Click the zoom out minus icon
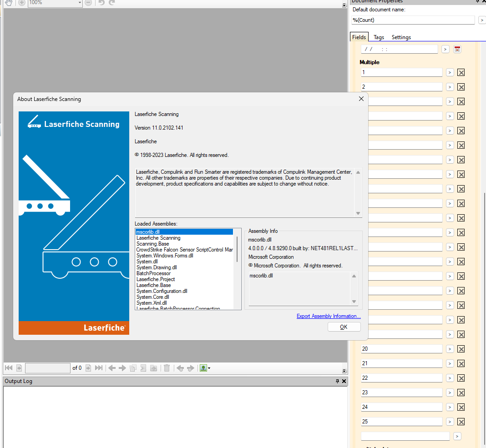 [88, 3]
